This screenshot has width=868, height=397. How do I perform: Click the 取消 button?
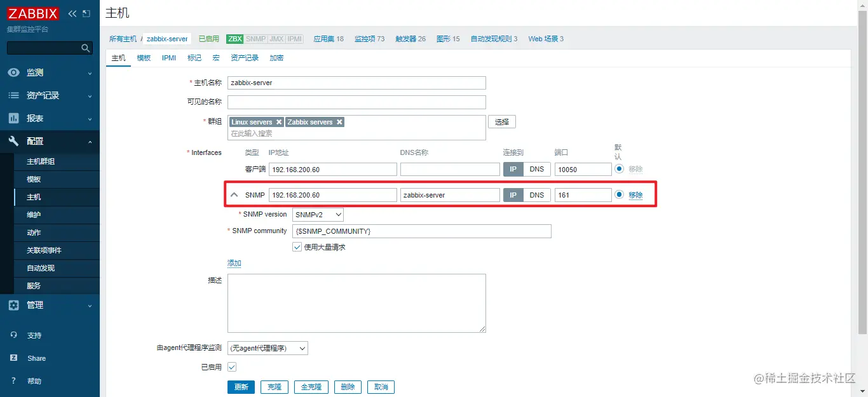(x=381, y=387)
